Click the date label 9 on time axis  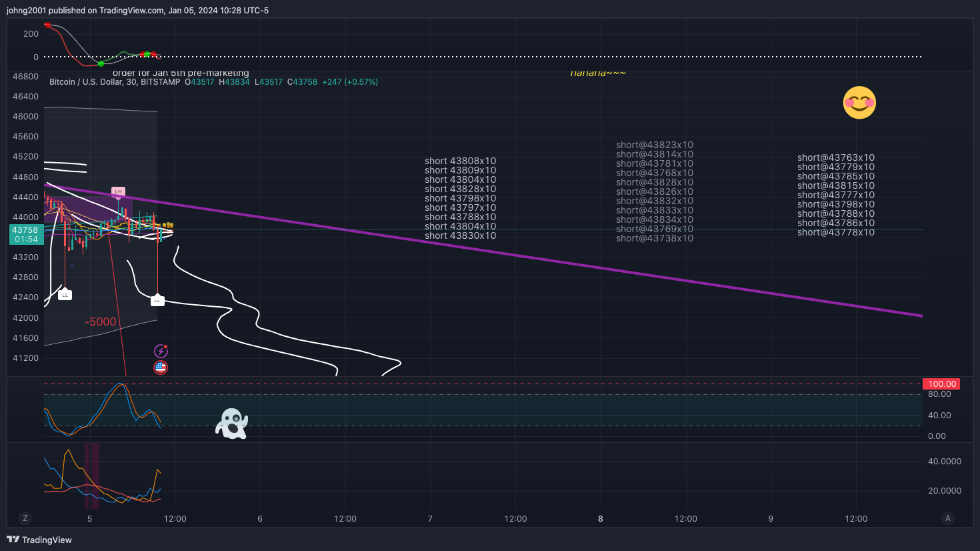pyautogui.click(x=771, y=518)
